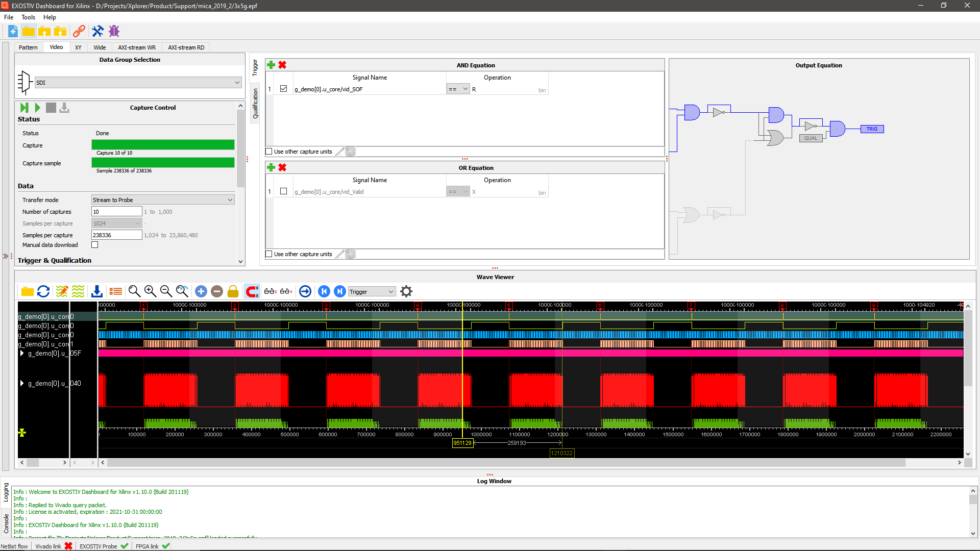
Task: Open the SDI data group dropdown
Action: coord(138,83)
